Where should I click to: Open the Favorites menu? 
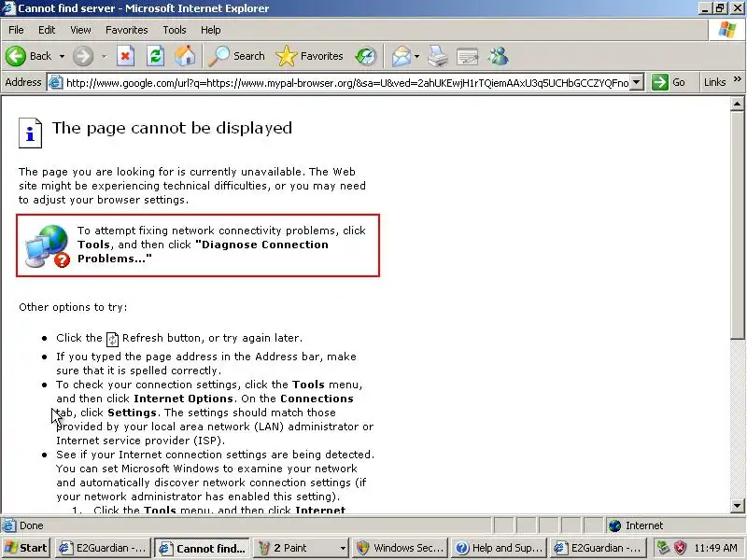pyautogui.click(x=127, y=30)
